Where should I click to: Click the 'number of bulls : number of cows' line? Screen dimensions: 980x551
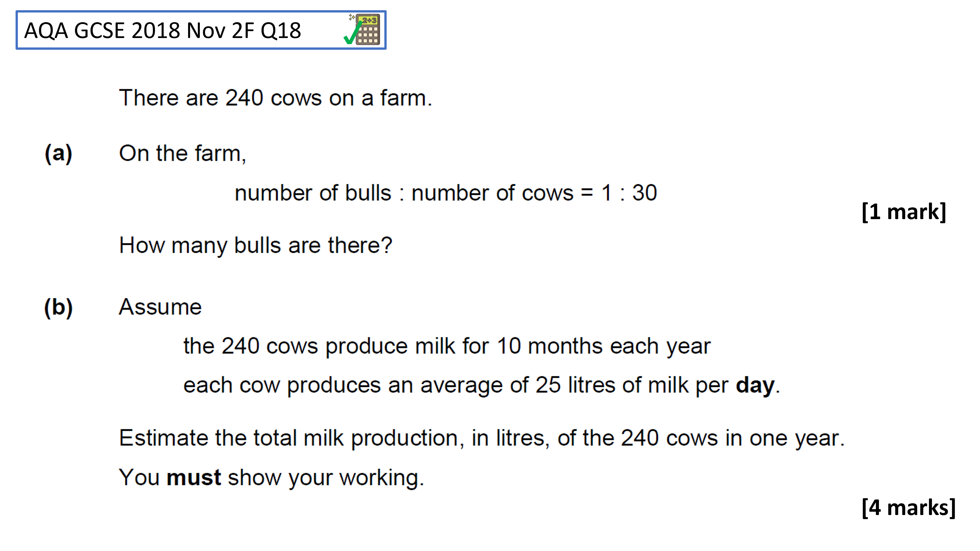(446, 193)
